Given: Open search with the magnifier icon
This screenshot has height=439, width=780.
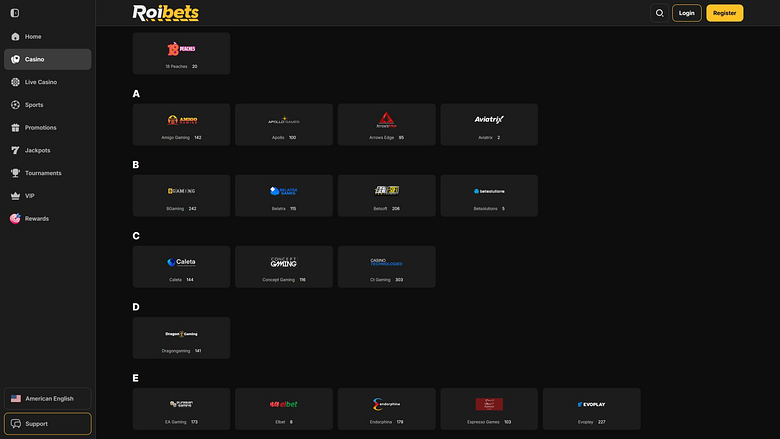Looking at the screenshot, I should 660,13.
